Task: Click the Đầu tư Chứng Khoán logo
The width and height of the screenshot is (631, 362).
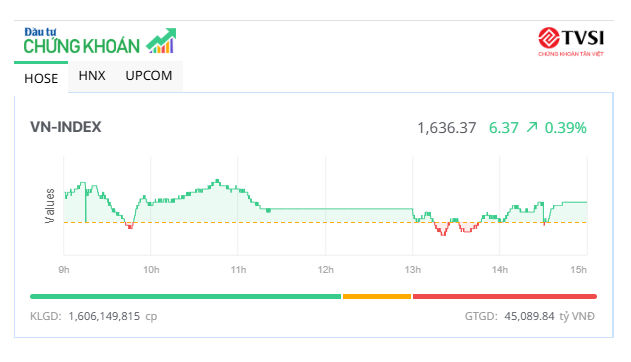Action: tap(100, 41)
